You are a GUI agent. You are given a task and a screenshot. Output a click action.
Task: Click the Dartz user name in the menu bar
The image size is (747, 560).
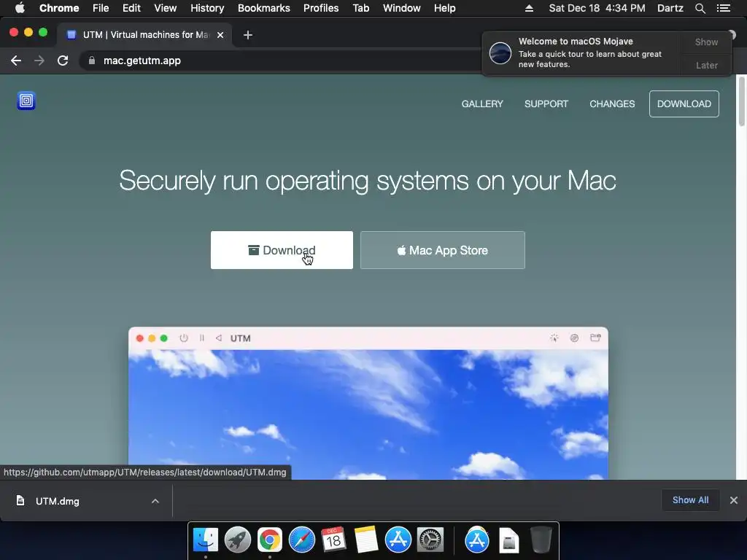pyautogui.click(x=670, y=8)
